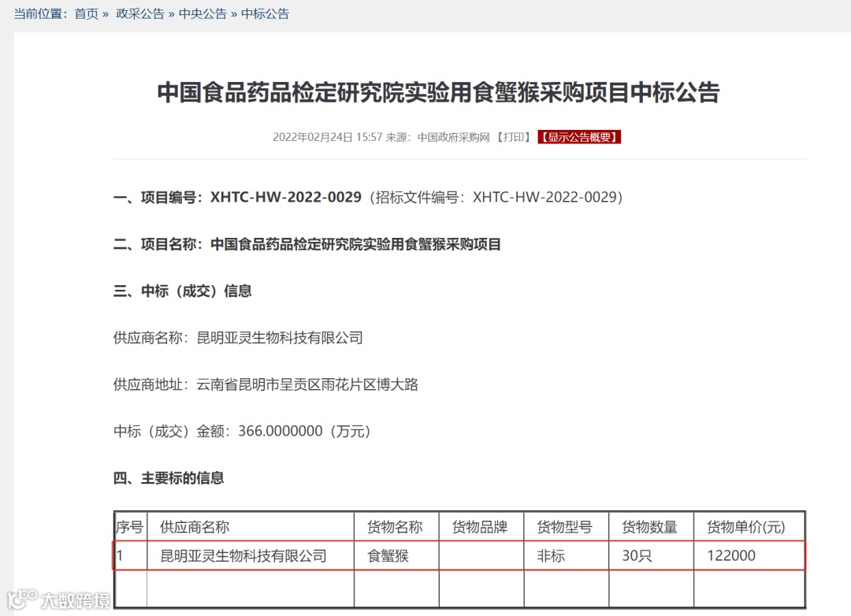851x616 pixels.
Task: Click the 30只 quantity cell
Action: tap(652, 556)
